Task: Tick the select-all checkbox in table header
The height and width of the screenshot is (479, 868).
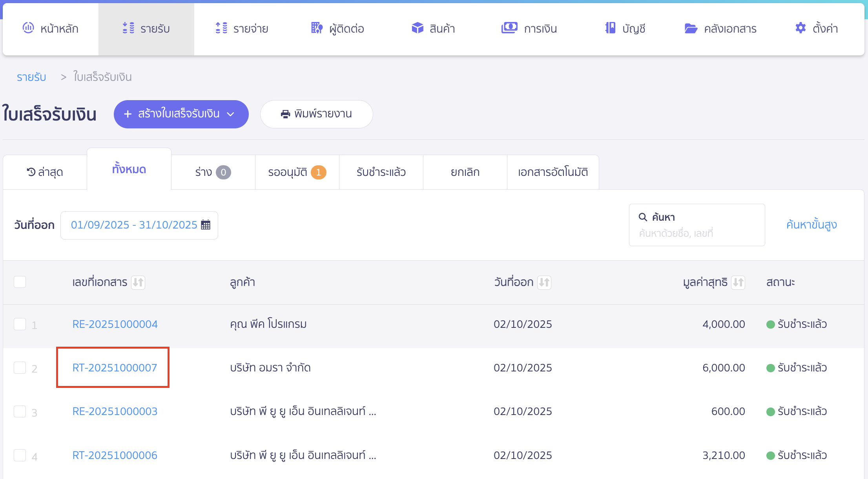Action: pos(20,282)
